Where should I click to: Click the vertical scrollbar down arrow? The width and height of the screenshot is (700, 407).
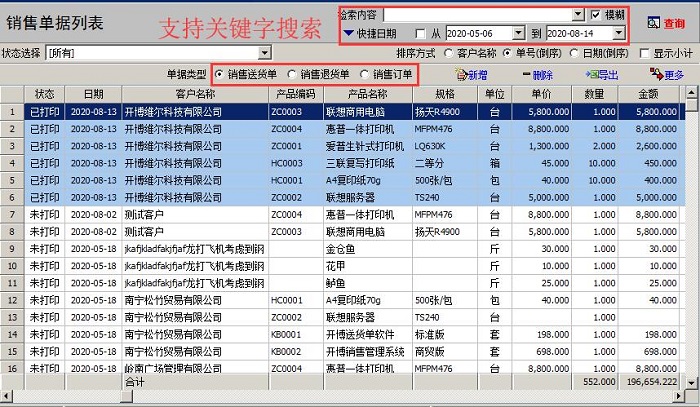(x=692, y=383)
